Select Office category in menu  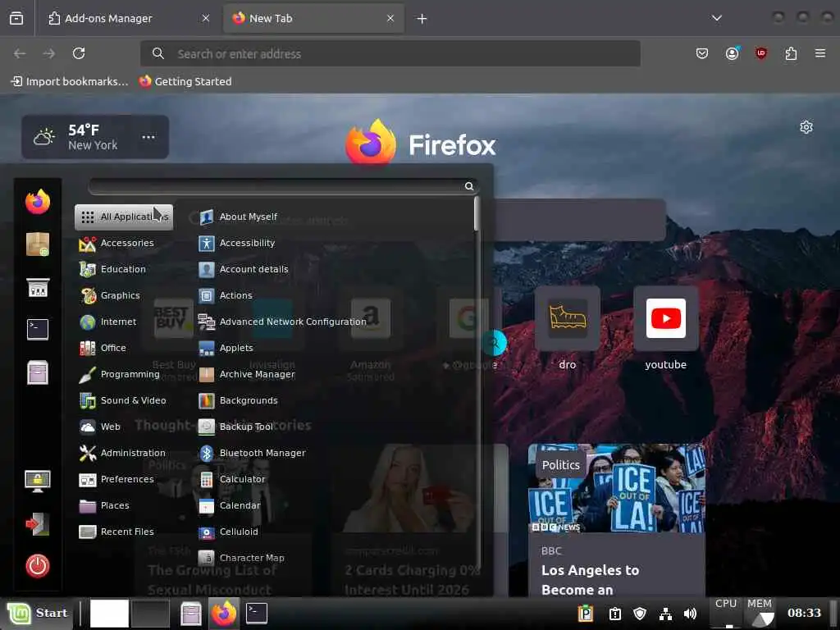(124, 348)
